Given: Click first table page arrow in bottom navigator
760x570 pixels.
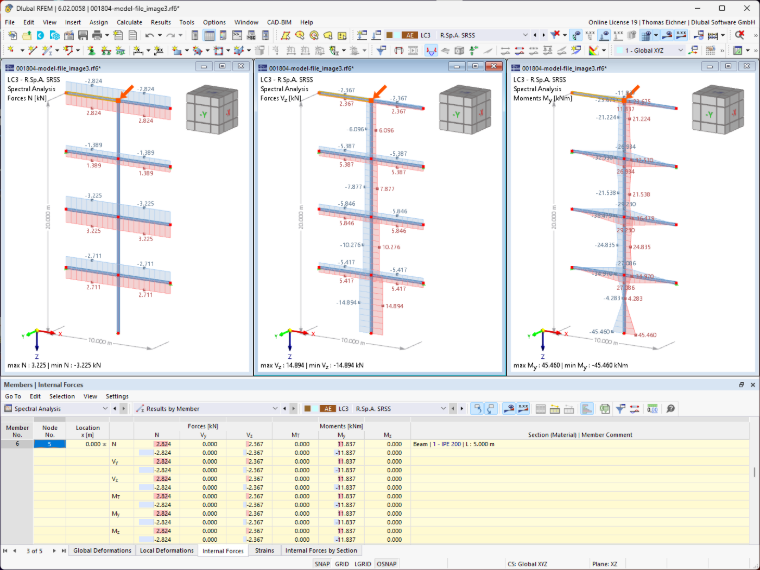Looking at the screenshot, I should [x=5, y=551].
